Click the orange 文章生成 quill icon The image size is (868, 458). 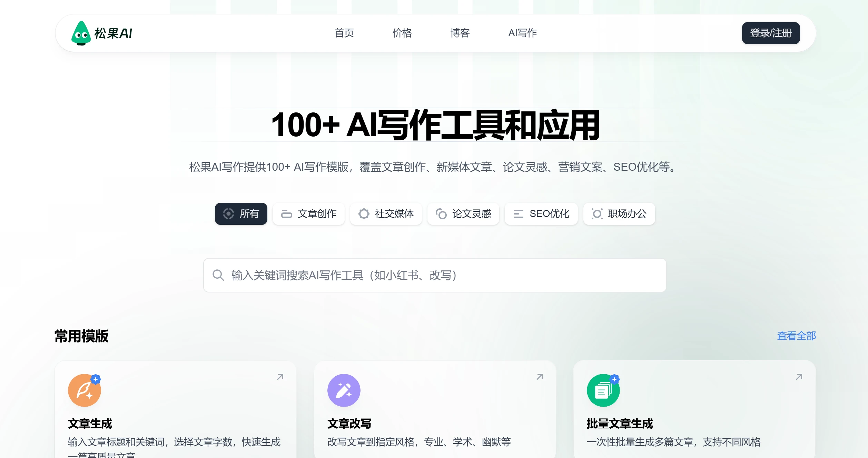[85, 390]
